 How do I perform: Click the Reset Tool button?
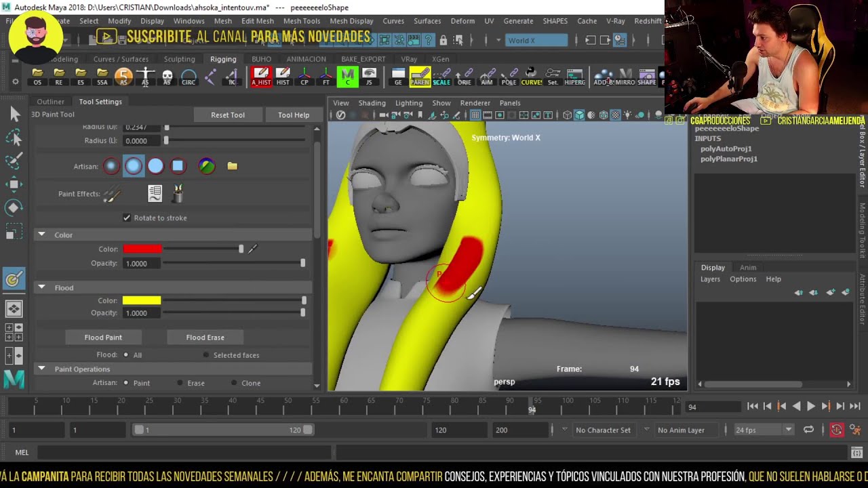[x=228, y=115]
